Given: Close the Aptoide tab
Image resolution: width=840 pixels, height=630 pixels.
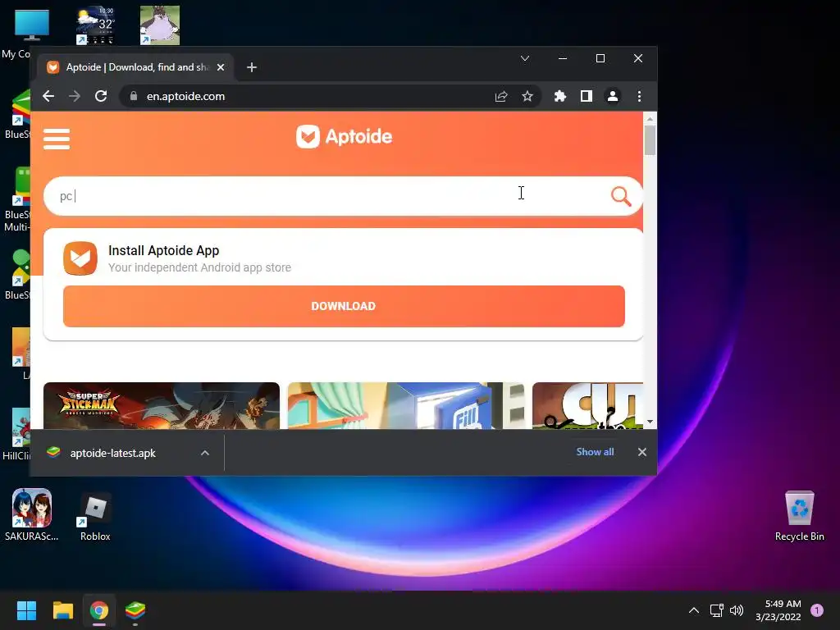Looking at the screenshot, I should click(220, 67).
